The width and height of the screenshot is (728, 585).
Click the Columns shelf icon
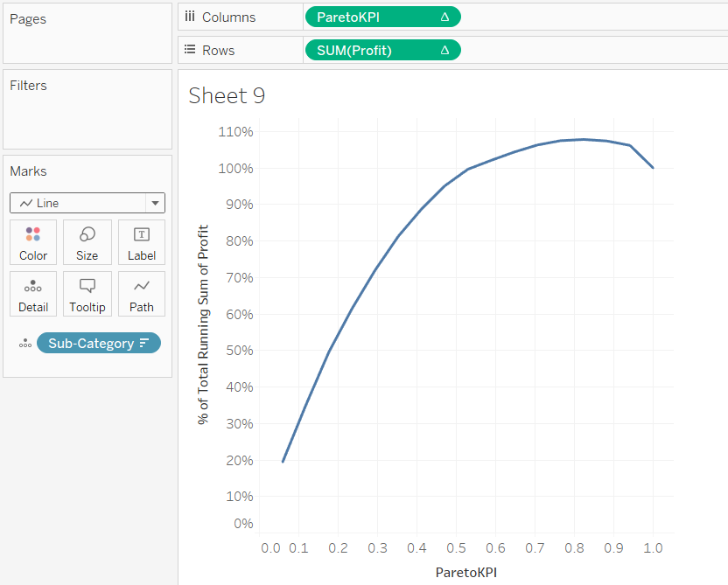tap(190, 17)
